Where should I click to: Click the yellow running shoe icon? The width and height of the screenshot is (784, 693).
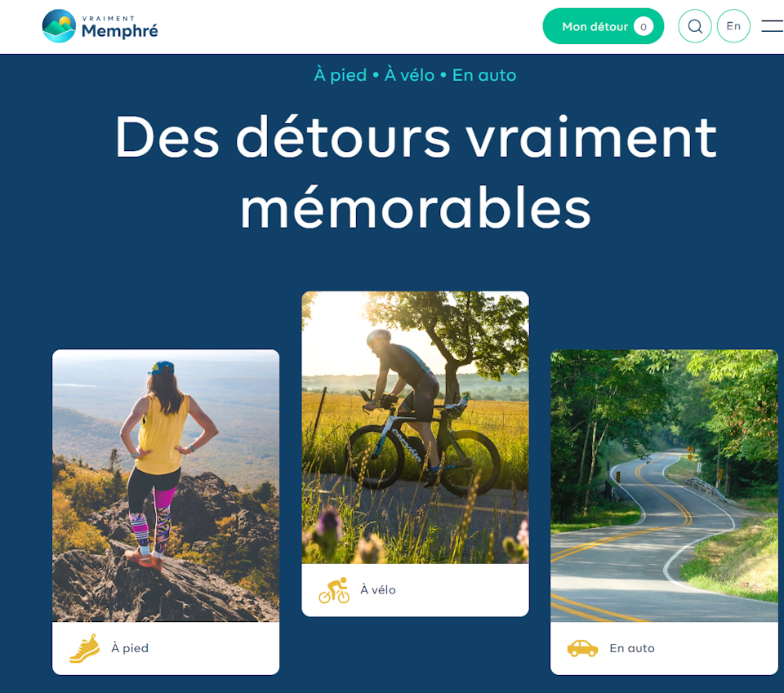pyautogui.click(x=84, y=649)
